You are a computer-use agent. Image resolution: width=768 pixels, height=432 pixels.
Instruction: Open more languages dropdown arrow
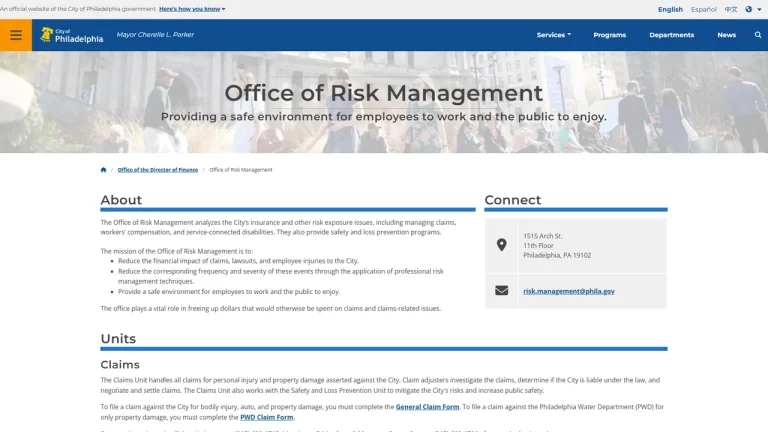point(759,9)
